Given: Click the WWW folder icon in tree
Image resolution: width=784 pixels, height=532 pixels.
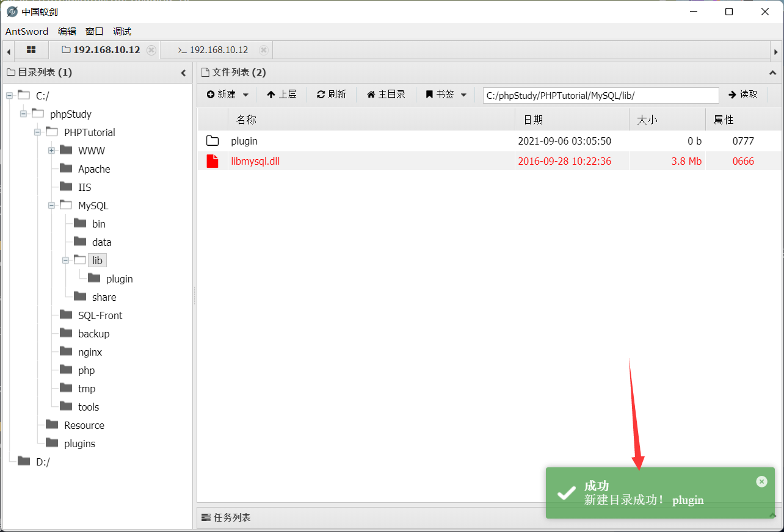Looking at the screenshot, I should point(66,149).
